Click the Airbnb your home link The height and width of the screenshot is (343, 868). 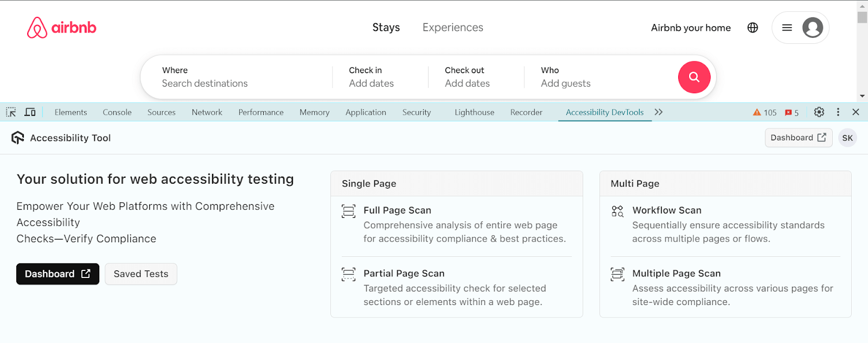pos(691,28)
